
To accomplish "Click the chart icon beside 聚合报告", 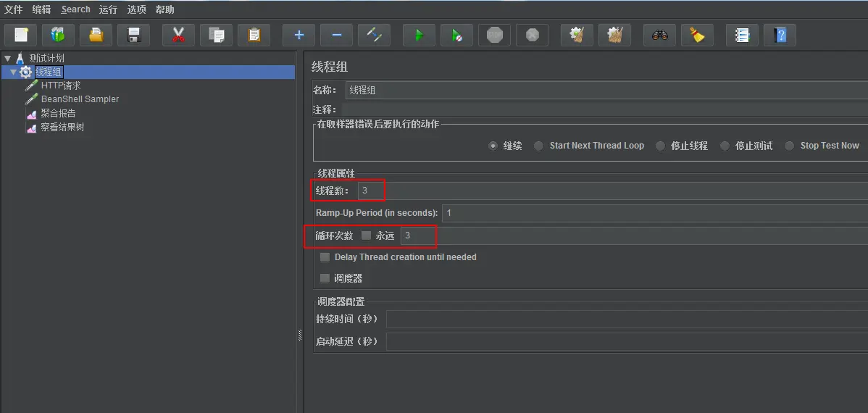I will pos(32,114).
